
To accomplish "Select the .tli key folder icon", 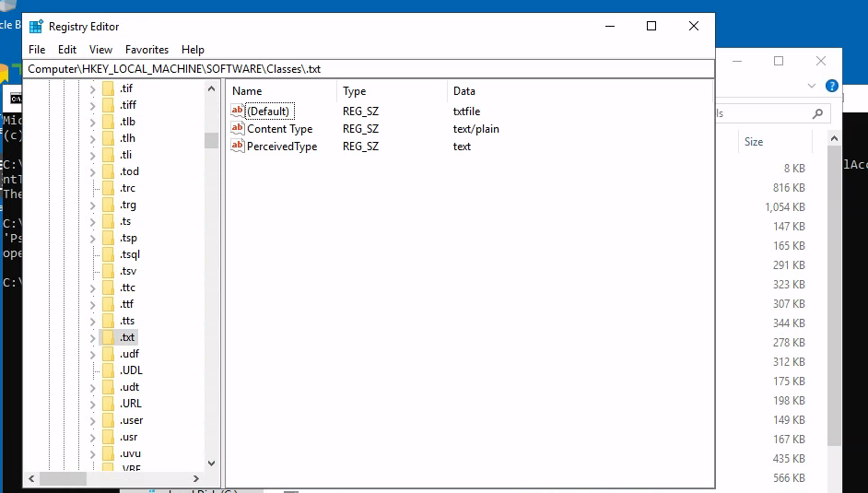I will coord(109,155).
